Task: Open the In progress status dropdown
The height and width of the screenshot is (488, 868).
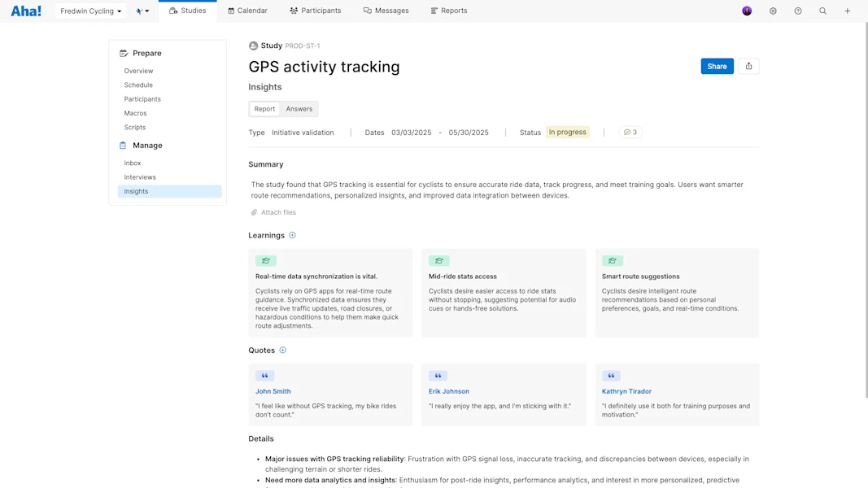Action: click(x=567, y=133)
